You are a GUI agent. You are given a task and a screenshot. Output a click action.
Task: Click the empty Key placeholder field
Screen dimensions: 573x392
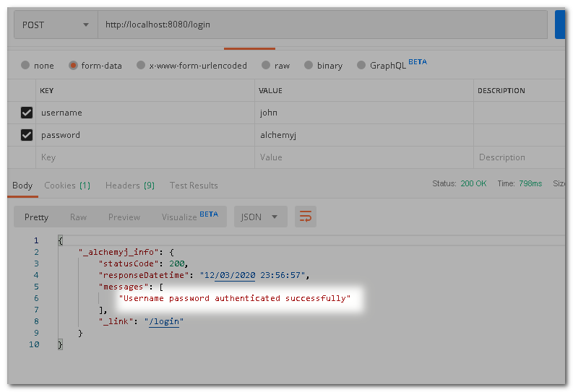coord(145,157)
